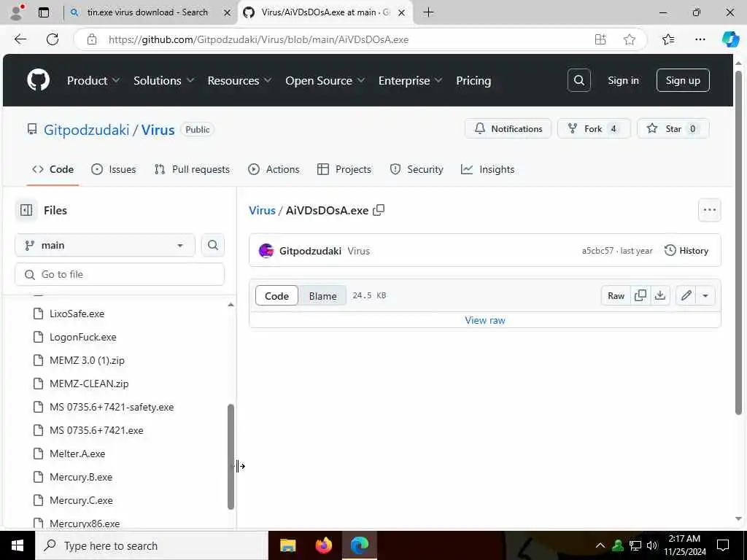Expand the Enterprise menu
Viewport: 747px width, 560px height.
point(410,80)
